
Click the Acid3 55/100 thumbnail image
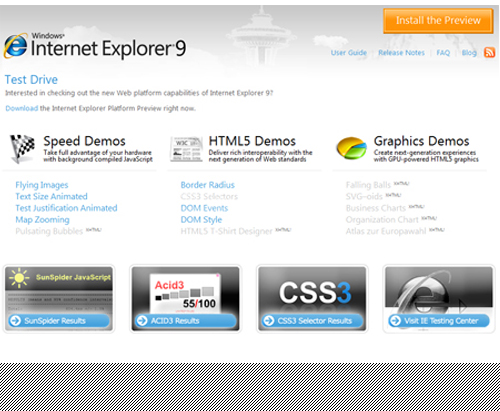pos(185,293)
